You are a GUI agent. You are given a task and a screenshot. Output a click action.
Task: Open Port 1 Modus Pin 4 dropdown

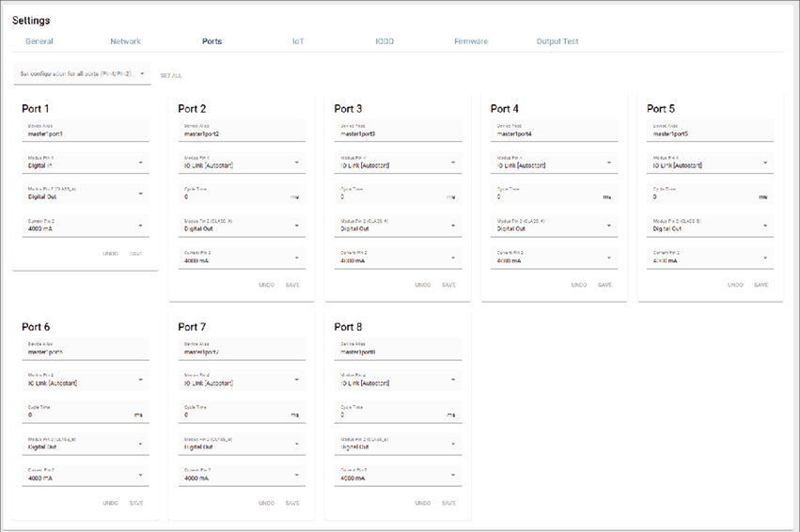pyautogui.click(x=86, y=163)
